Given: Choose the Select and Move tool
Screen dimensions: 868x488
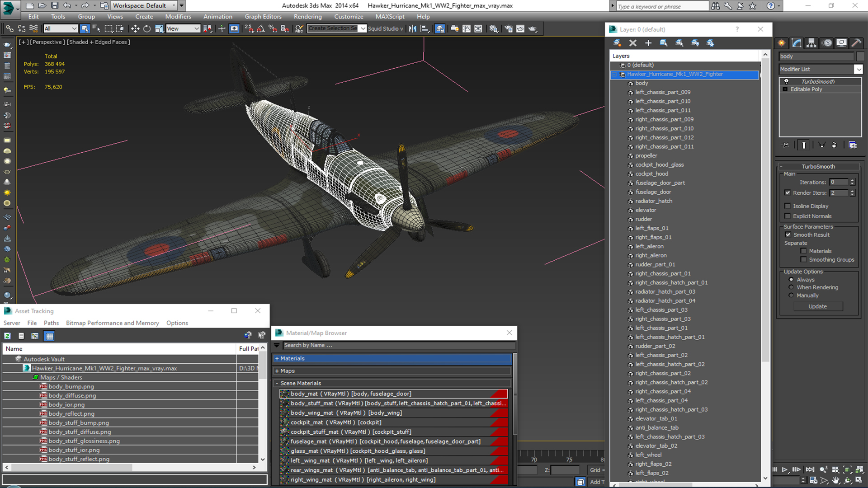Looking at the screenshot, I should click(x=135, y=28).
